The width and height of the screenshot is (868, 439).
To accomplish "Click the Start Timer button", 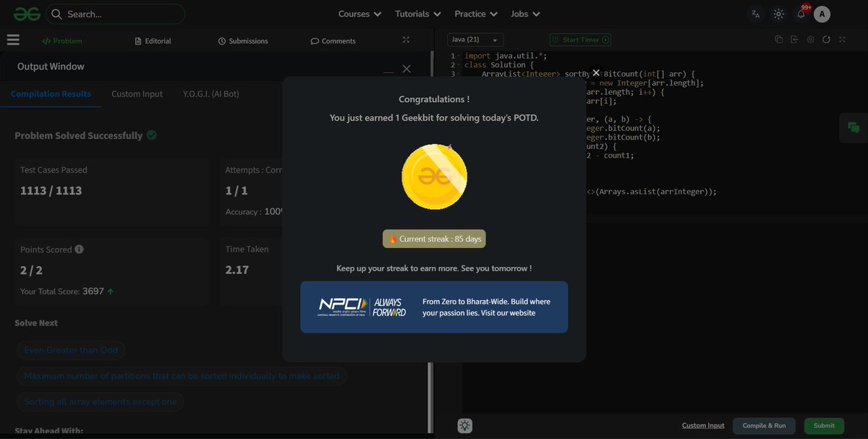I will pyautogui.click(x=580, y=40).
